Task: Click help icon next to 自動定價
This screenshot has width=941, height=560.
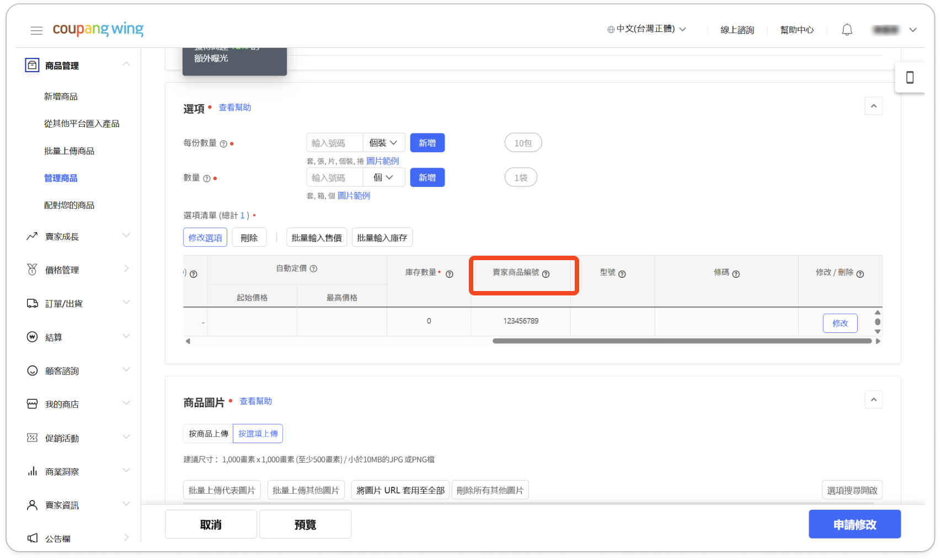Action: [313, 268]
